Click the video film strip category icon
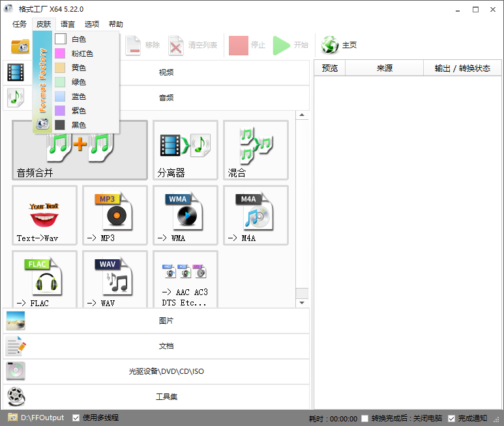Viewport: 504px width, 426px height. tap(16, 72)
